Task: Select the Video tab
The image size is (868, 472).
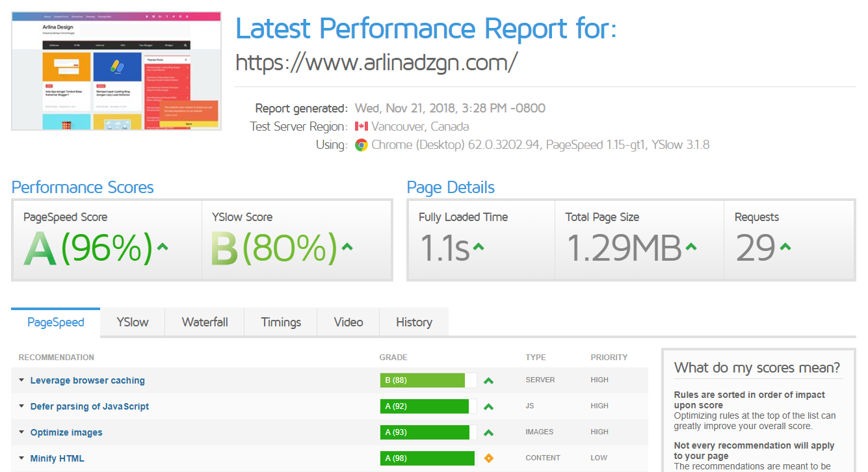Action: point(349,322)
